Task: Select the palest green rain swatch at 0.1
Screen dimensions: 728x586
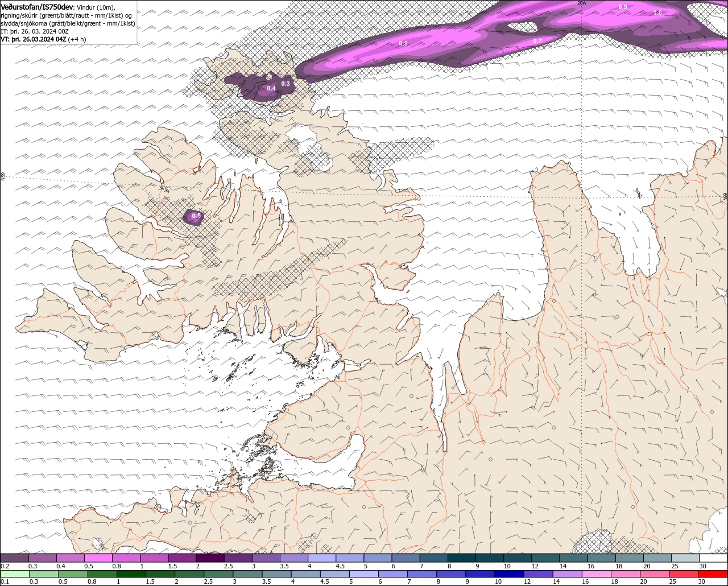Action: pyautogui.click(x=15, y=574)
